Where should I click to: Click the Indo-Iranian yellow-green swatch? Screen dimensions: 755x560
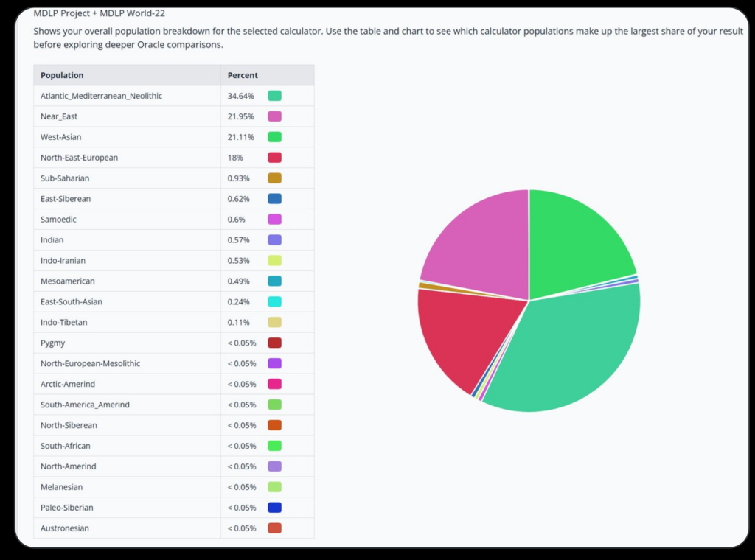point(274,260)
